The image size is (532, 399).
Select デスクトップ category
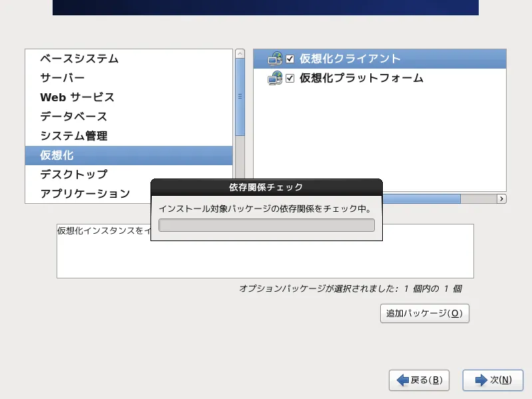tap(129, 175)
